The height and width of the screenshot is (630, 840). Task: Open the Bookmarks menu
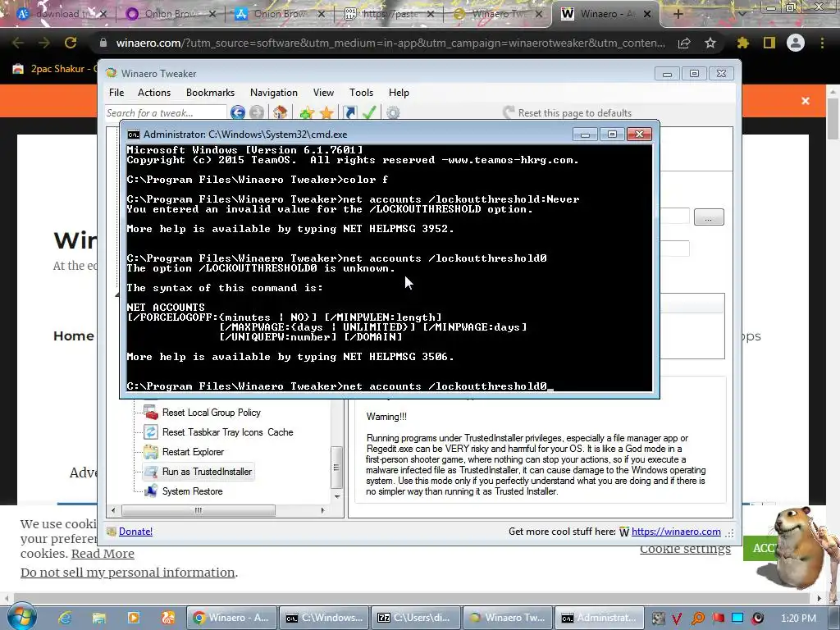pos(210,93)
